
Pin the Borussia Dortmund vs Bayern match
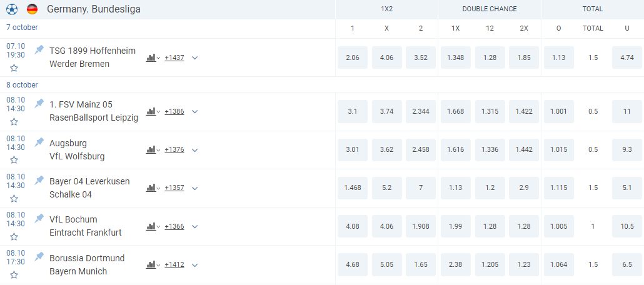click(39, 257)
